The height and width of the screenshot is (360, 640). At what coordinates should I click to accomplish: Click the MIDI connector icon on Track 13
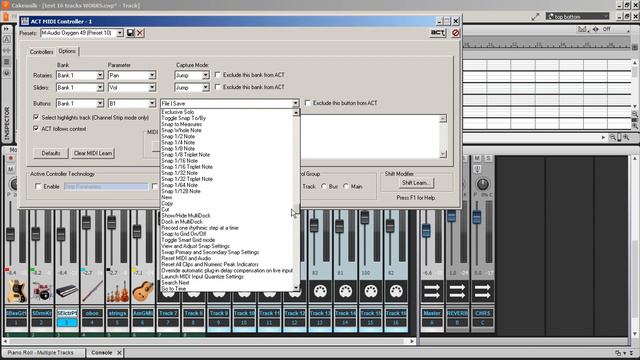(x=320, y=291)
